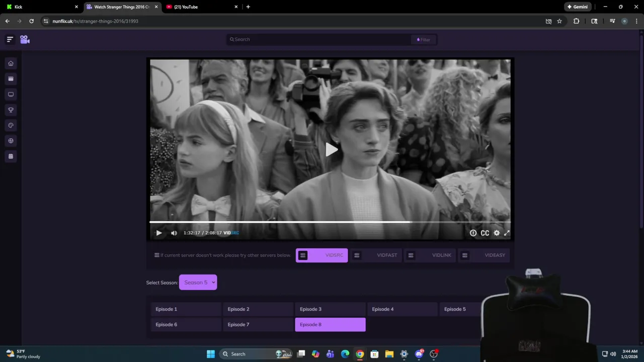Select Episode 5
This screenshot has height=362, width=644.
click(x=460, y=309)
